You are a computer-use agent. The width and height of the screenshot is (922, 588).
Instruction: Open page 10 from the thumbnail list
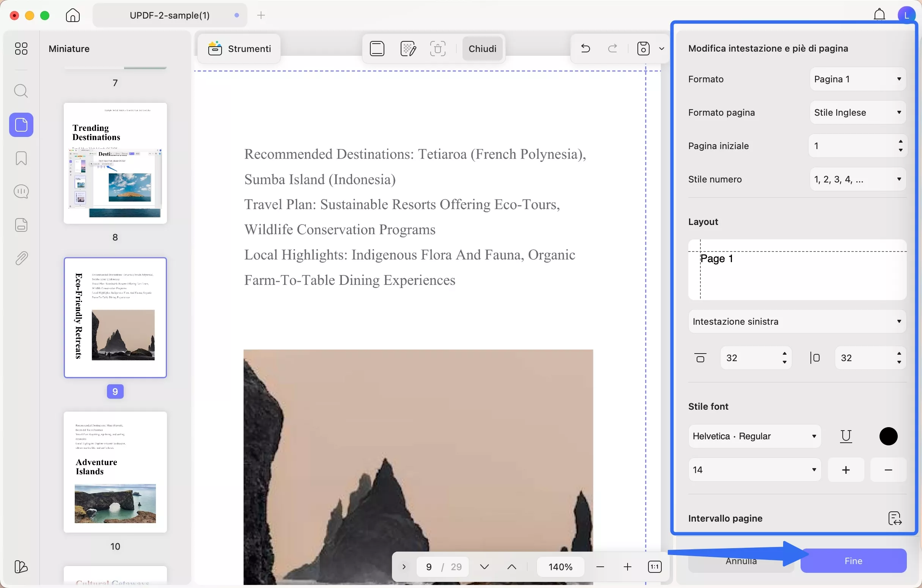115,473
